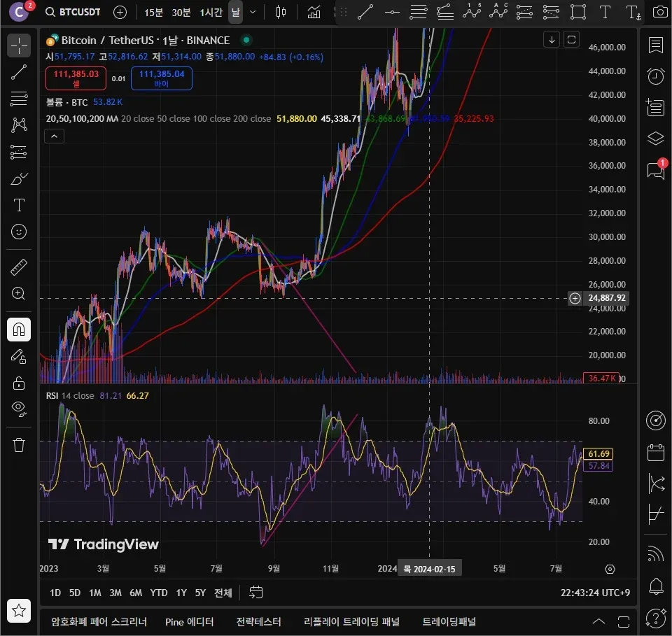
Task: Add symbol to compare with plus icon
Action: [x=120, y=13]
